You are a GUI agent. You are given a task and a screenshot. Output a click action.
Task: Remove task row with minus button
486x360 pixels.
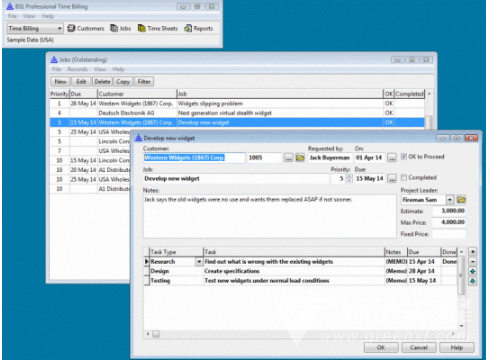coord(472,262)
